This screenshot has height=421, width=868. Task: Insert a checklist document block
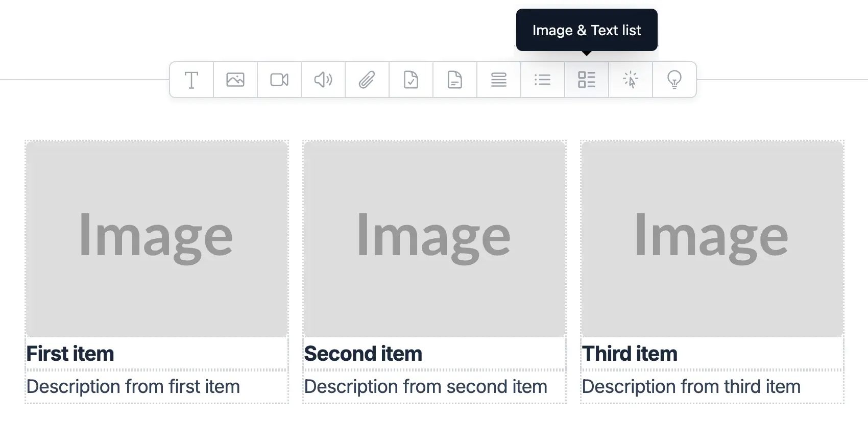click(411, 80)
